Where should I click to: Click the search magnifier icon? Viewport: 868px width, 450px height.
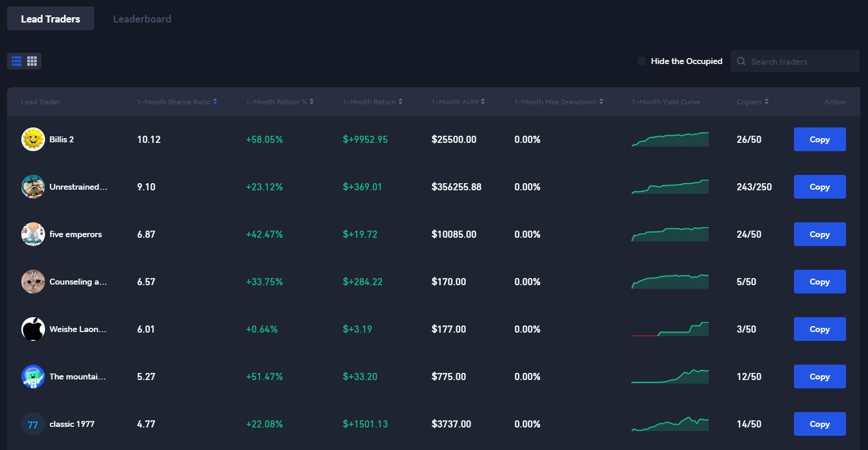point(741,62)
